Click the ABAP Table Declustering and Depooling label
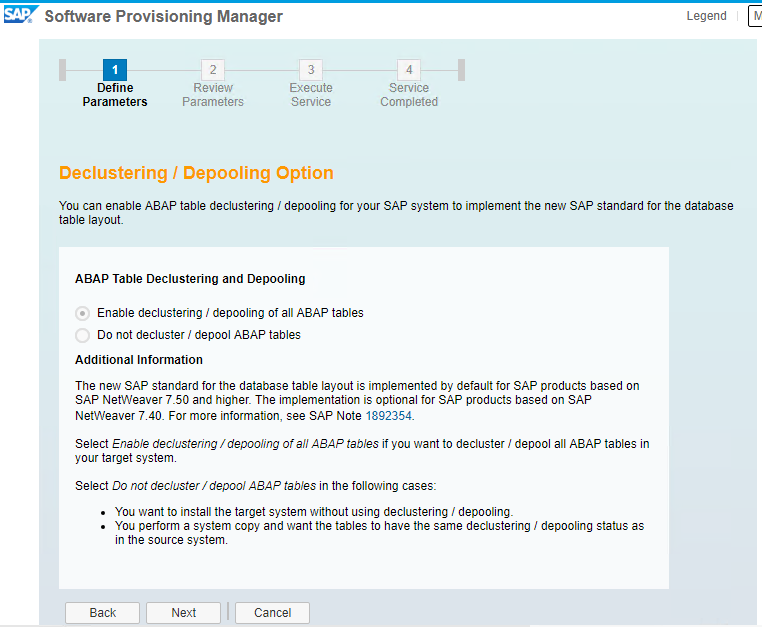This screenshot has height=627, width=762. point(190,279)
